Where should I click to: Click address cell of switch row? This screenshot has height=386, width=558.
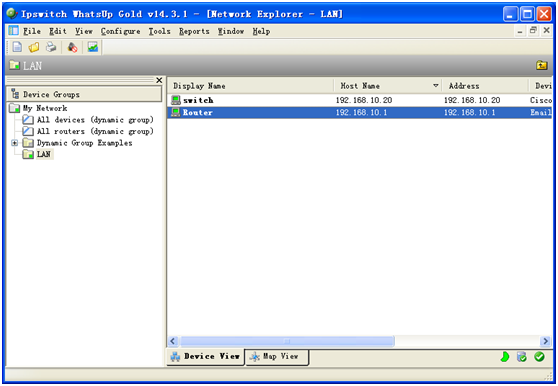tap(472, 100)
